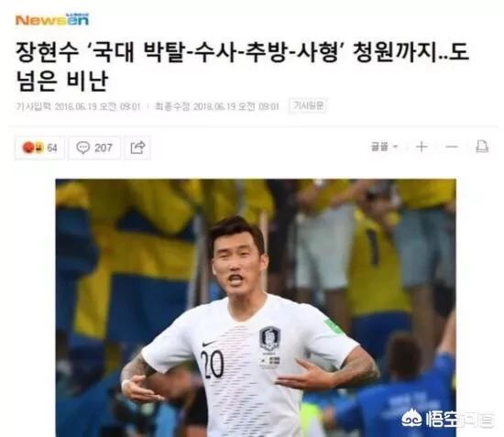504x437 pixels.
Task: Decrease font size with minus icon
Action: 452,147
